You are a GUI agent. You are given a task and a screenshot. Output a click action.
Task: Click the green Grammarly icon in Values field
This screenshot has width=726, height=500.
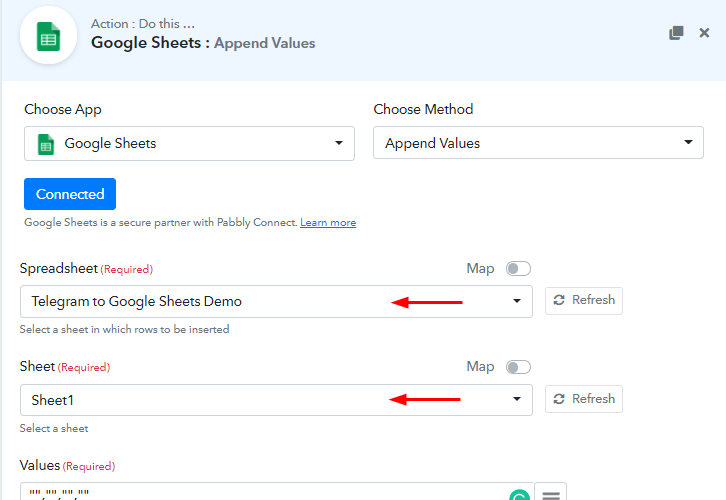click(x=519, y=496)
